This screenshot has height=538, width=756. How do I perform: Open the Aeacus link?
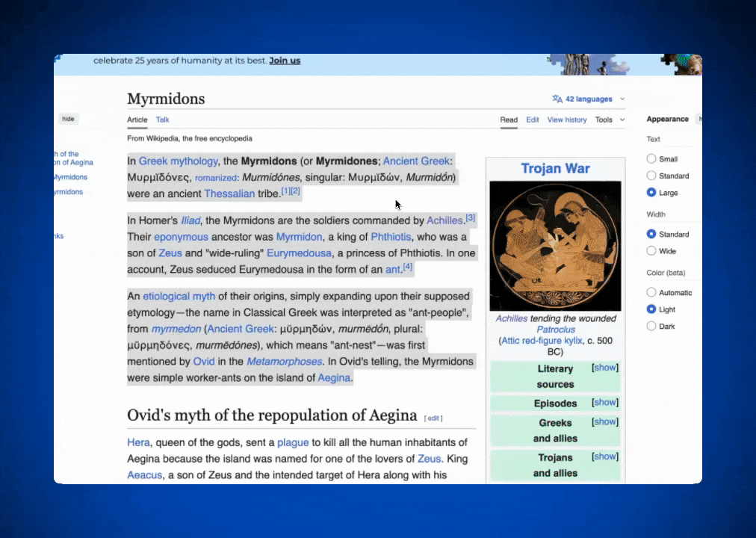click(x=145, y=474)
